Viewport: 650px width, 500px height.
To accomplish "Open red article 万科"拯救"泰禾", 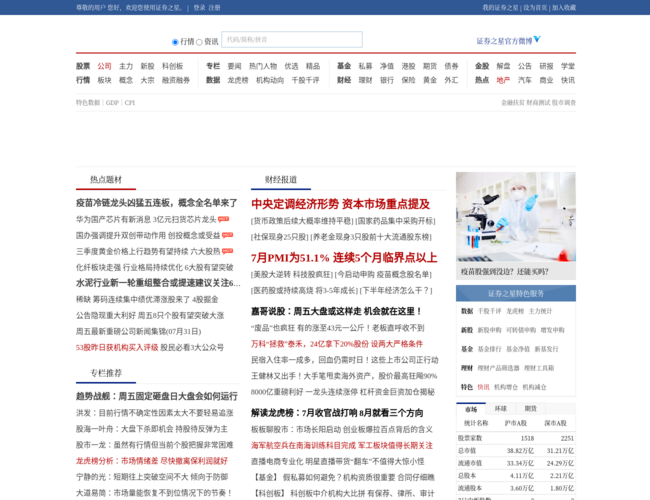I will [x=337, y=344].
